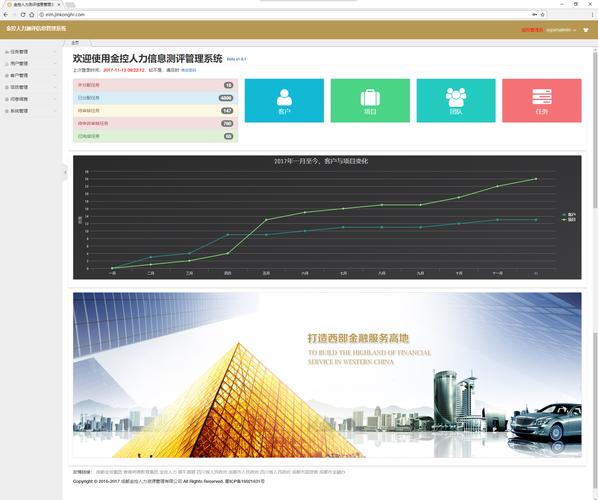Click the icon beside 任务管理 in sidebar
The image size is (598, 500).
(x=6, y=52)
